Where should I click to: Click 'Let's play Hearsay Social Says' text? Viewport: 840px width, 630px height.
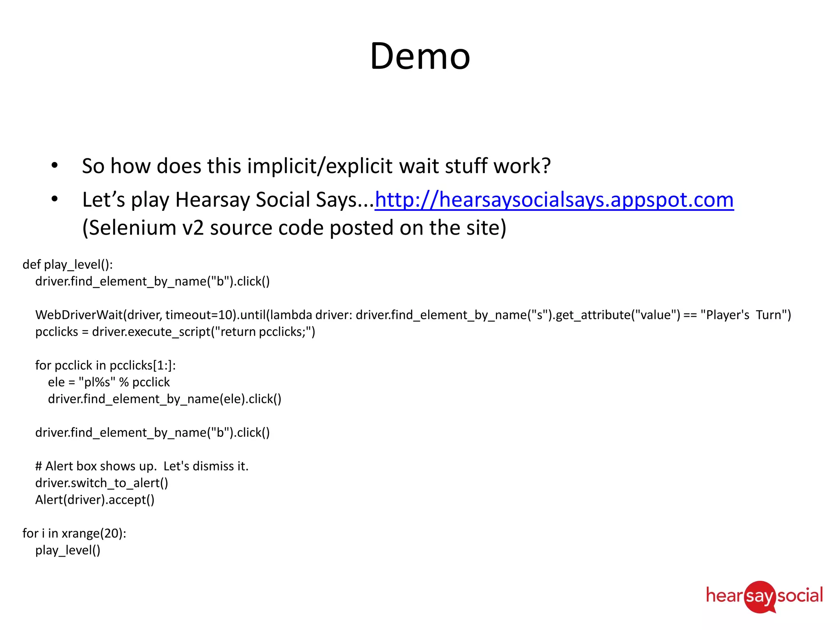(x=228, y=200)
